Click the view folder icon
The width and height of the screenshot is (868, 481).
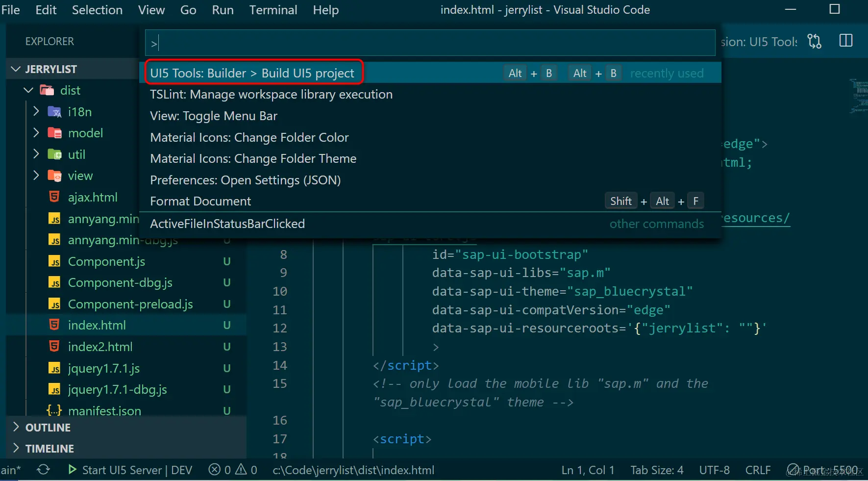coord(54,176)
